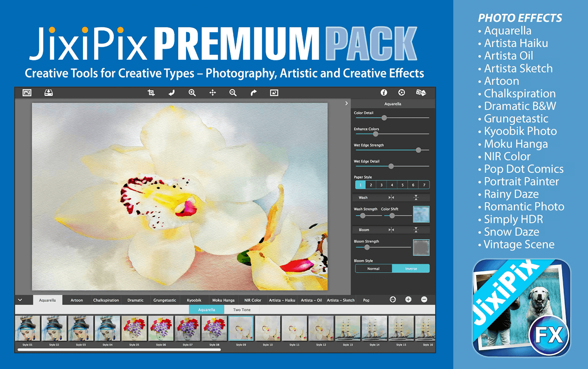The width and height of the screenshot is (588, 369).
Task: Add a preset with the plus icon
Action: [x=408, y=299]
